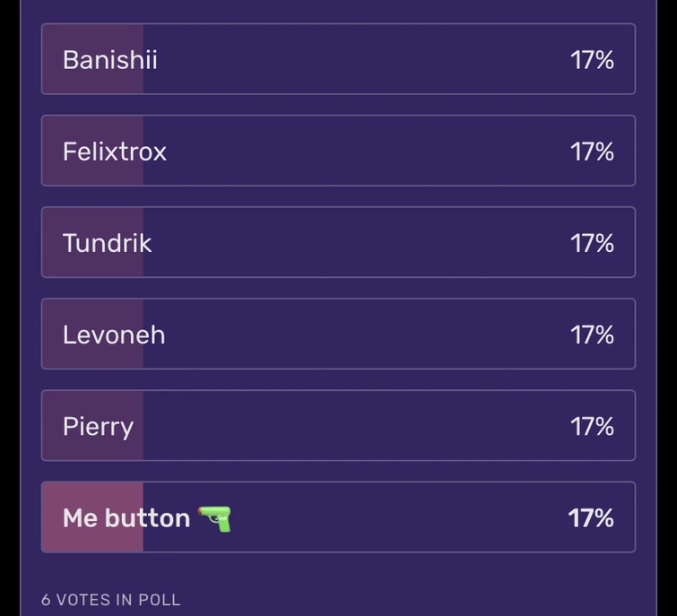
Task: Click the Tundrik name label
Action: (107, 243)
